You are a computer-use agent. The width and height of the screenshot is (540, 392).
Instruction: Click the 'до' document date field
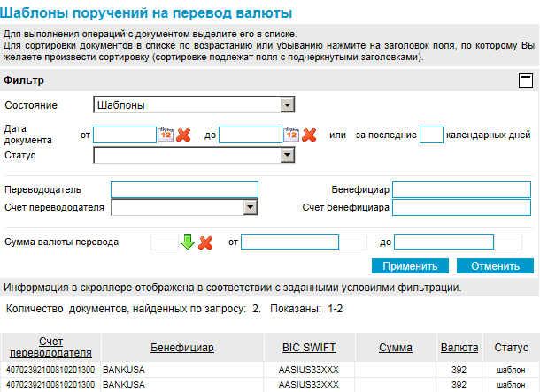pyautogui.click(x=251, y=135)
